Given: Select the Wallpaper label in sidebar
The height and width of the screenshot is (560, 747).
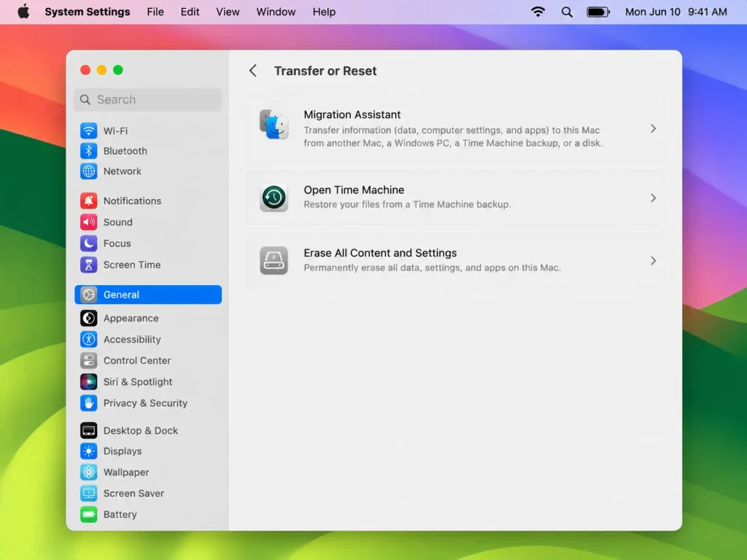Looking at the screenshot, I should coord(126,472).
